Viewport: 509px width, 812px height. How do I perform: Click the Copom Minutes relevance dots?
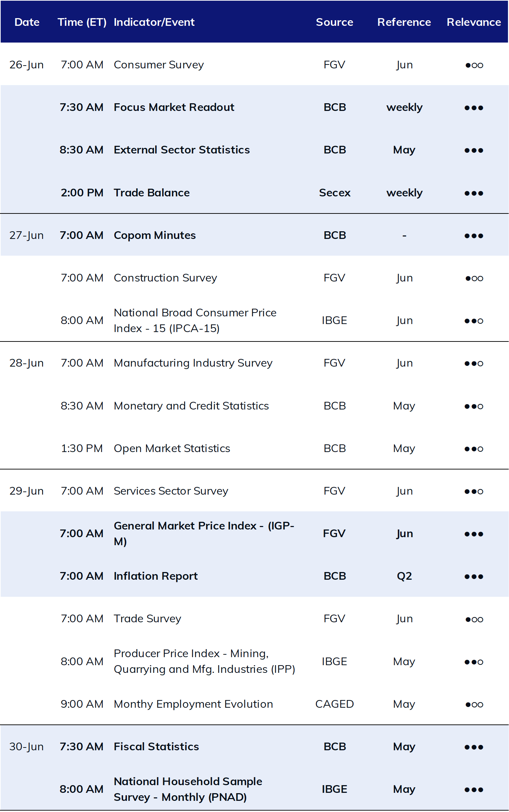point(474,236)
